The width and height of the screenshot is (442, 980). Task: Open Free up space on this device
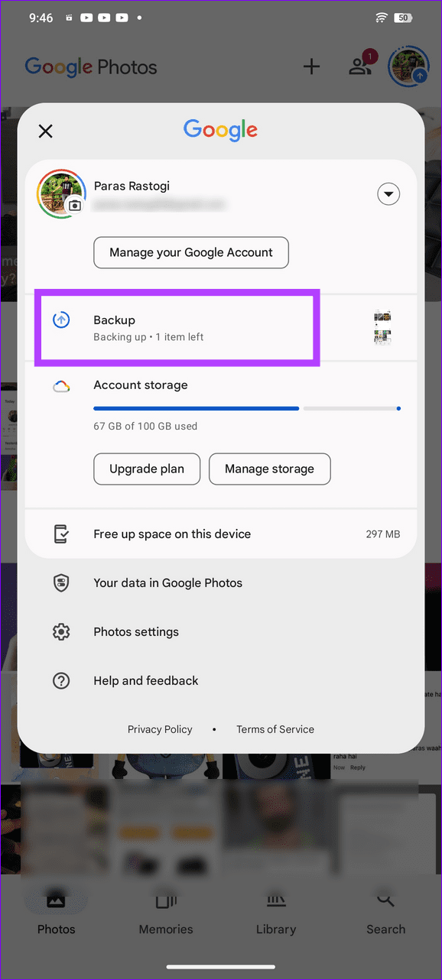click(221, 534)
